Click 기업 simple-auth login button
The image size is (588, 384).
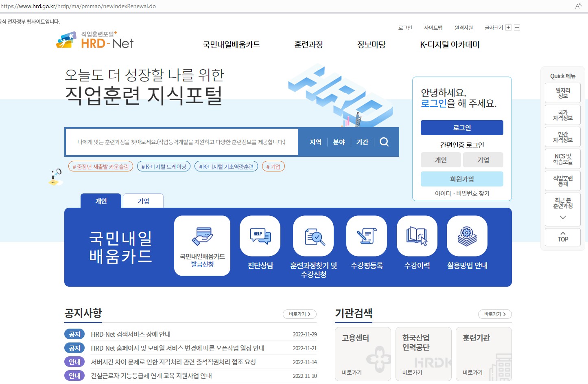point(483,160)
